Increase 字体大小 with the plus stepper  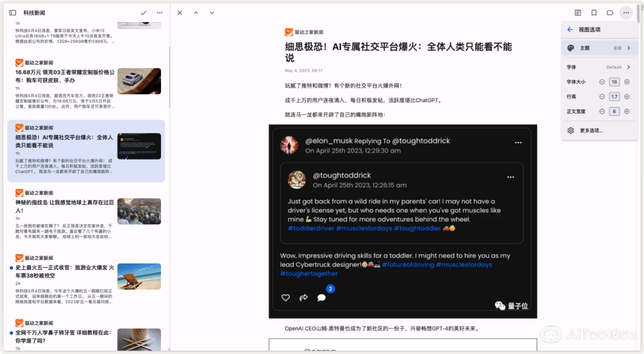point(627,81)
